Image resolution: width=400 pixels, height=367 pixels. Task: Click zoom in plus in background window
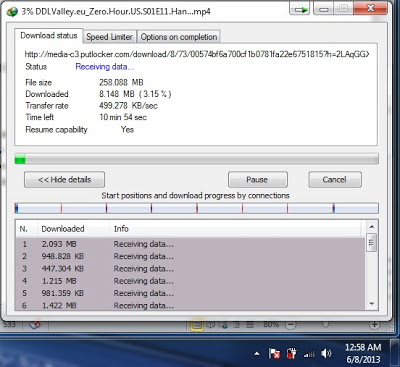click(375, 324)
